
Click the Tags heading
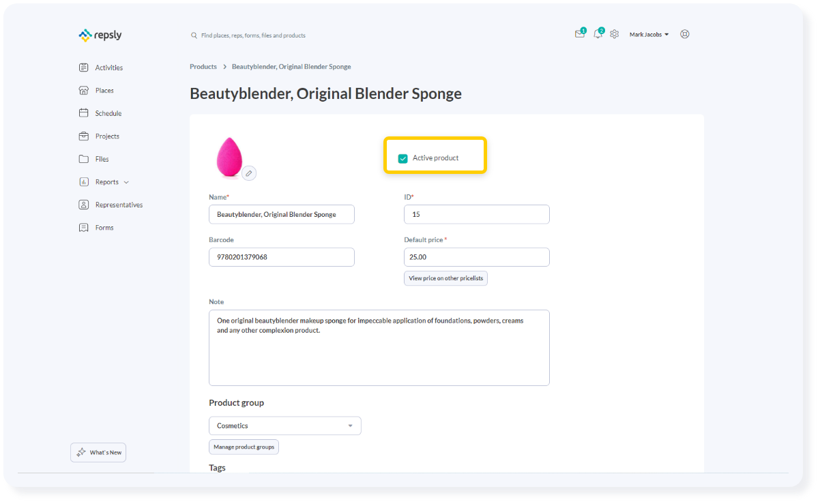coord(217,467)
